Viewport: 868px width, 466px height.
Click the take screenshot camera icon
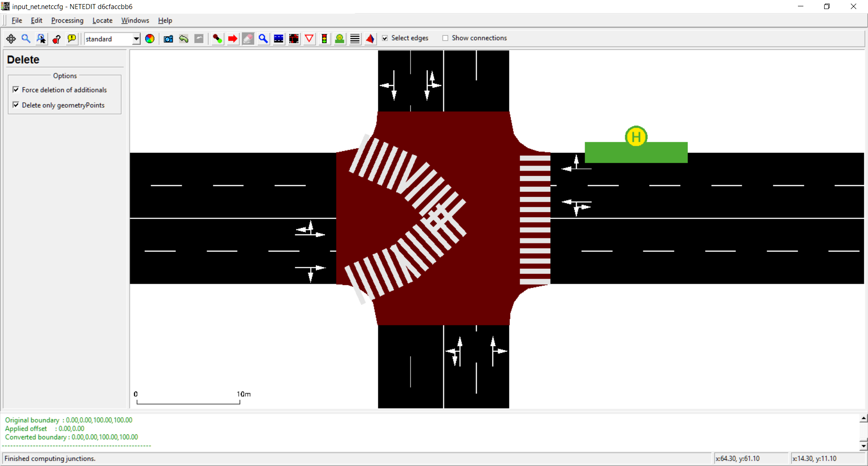tap(168, 39)
